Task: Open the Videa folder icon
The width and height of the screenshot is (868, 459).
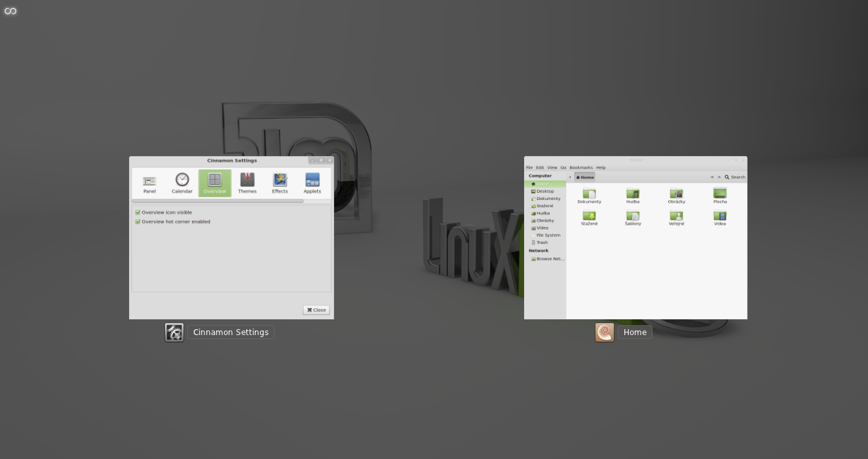Action: point(720,216)
